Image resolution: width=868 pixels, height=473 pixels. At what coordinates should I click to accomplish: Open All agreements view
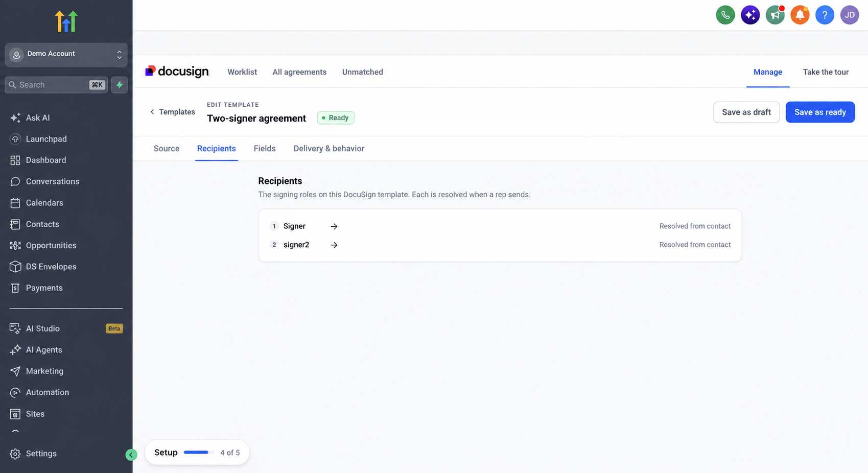point(299,72)
